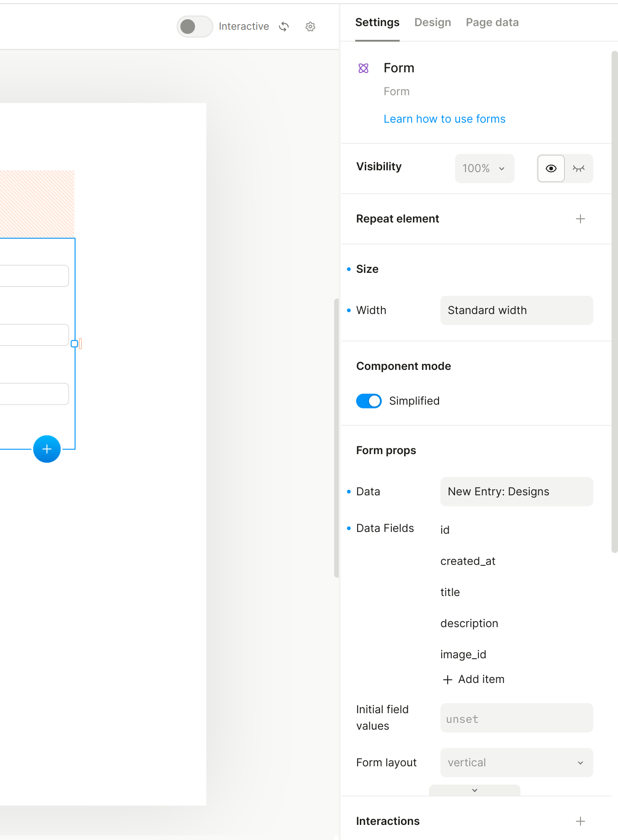
Task: Open the Learn how to use forms link
Action: (445, 119)
